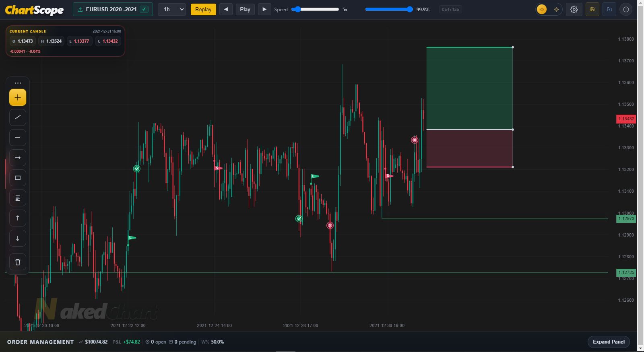This screenshot has height=352, width=644.
Task: Click the bottom-right handle of the position box
Action: [x=513, y=167]
